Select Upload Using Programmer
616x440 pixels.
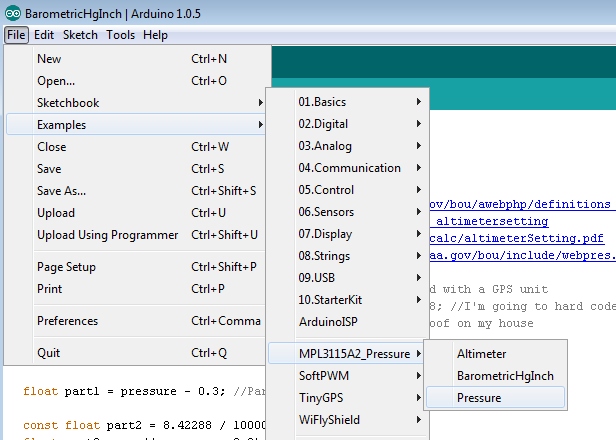pyautogui.click(x=136, y=235)
